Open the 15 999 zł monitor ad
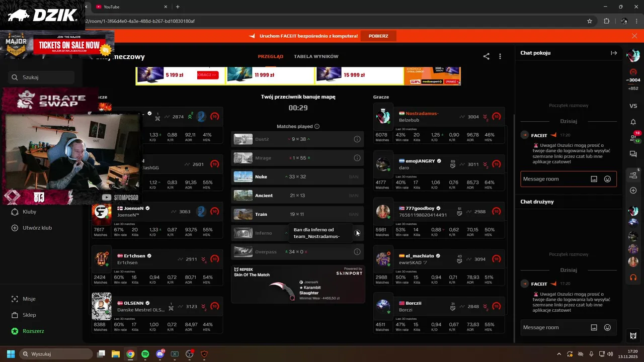644x362 pixels. (x=359, y=75)
